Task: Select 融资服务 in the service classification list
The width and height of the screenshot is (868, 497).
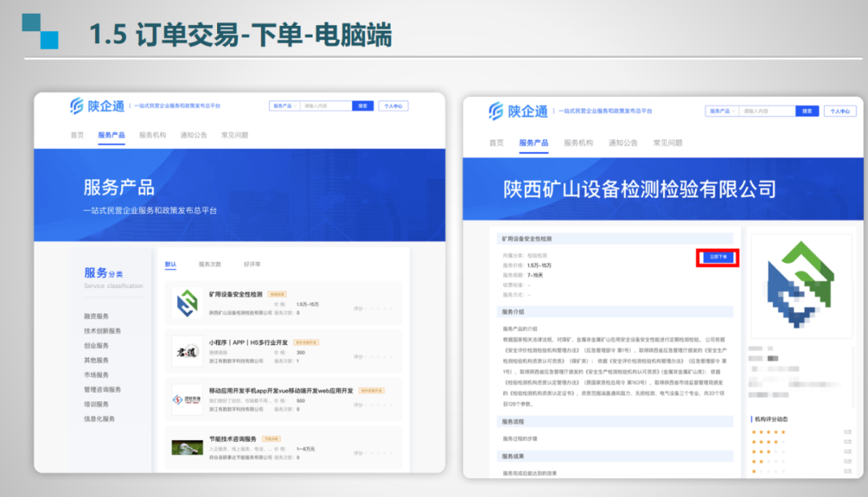Action: point(96,316)
